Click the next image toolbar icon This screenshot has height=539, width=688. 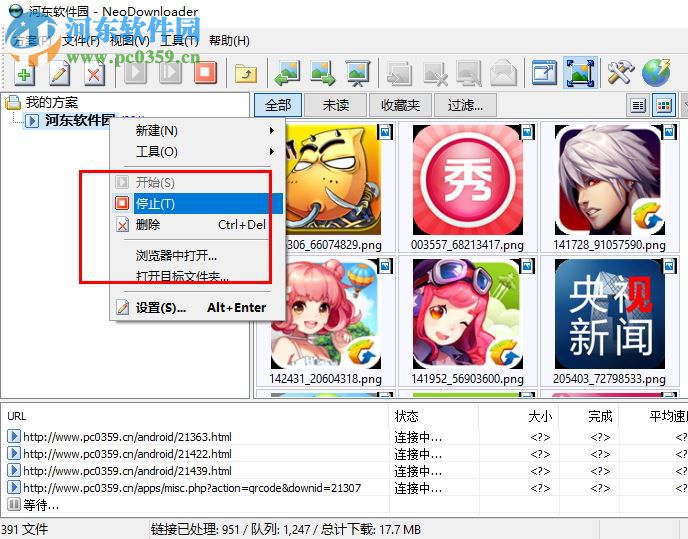pyautogui.click(x=322, y=73)
